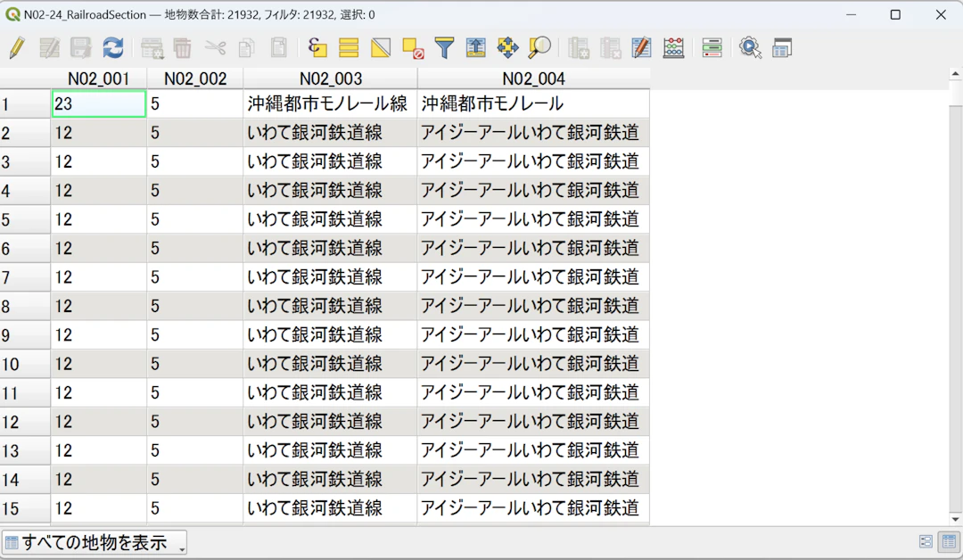This screenshot has height=560, width=963.
Task: Click the N02_001 value 12 in row 5
Action: tap(98, 219)
